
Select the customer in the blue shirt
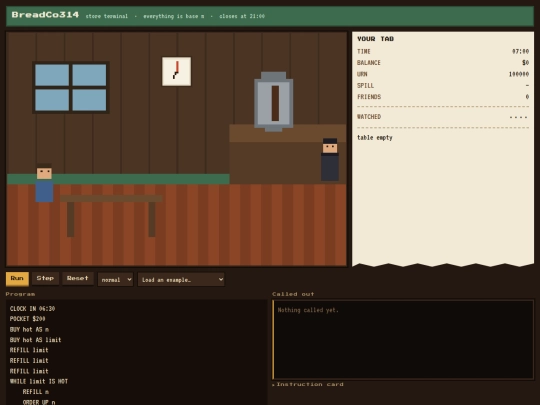pos(44,183)
